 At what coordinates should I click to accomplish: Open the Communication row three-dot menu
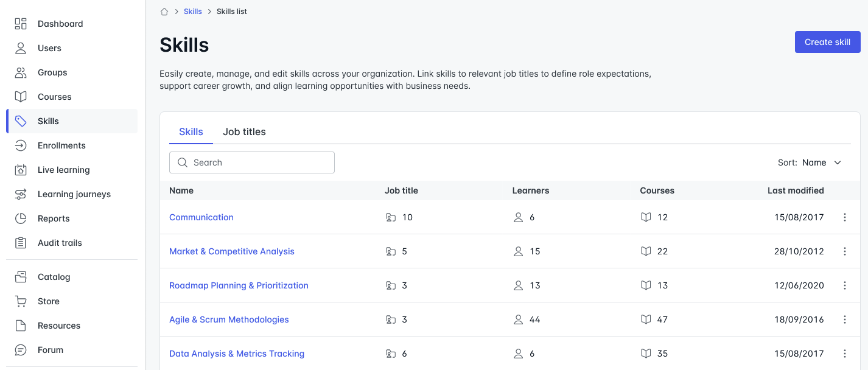click(x=845, y=217)
